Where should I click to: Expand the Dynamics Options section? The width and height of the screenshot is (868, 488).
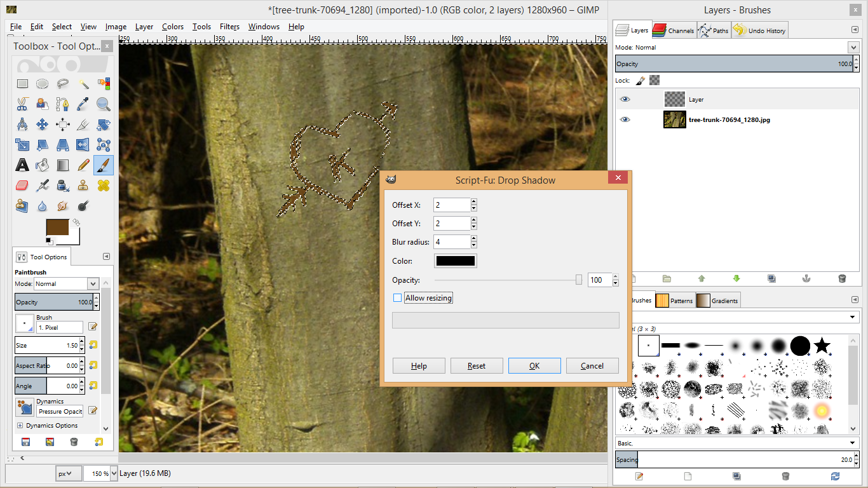click(19, 425)
